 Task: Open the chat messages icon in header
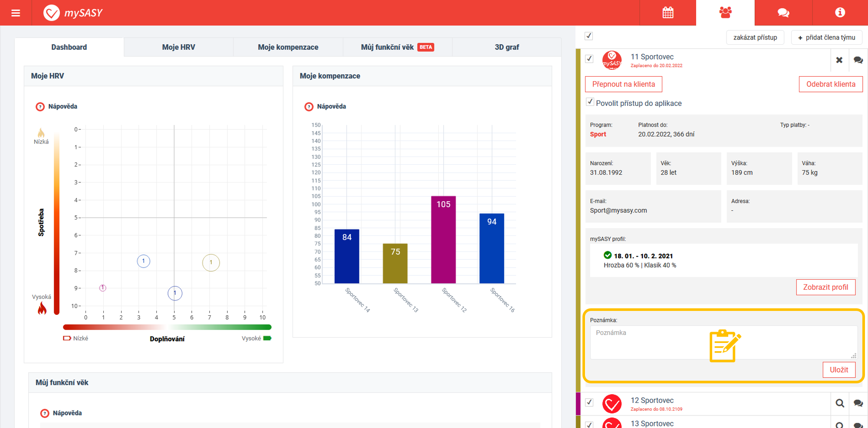783,13
